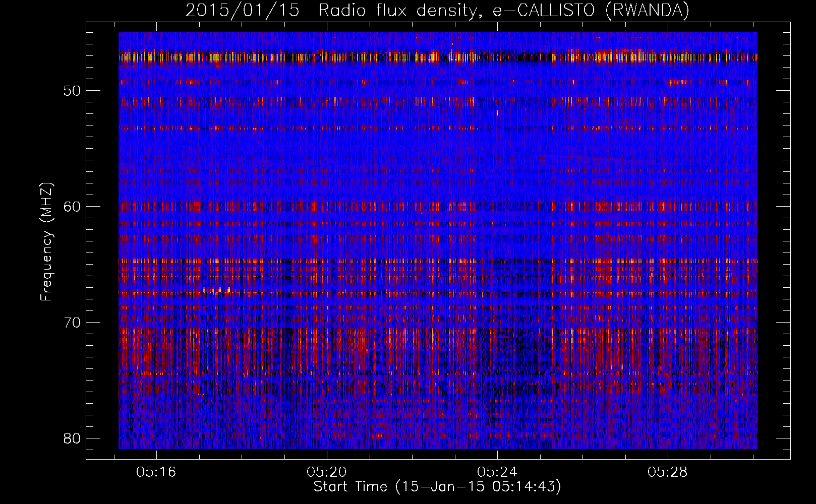Click the dense red region at 72 MHz
Viewport: 816px width, 504px height.
pos(353,348)
